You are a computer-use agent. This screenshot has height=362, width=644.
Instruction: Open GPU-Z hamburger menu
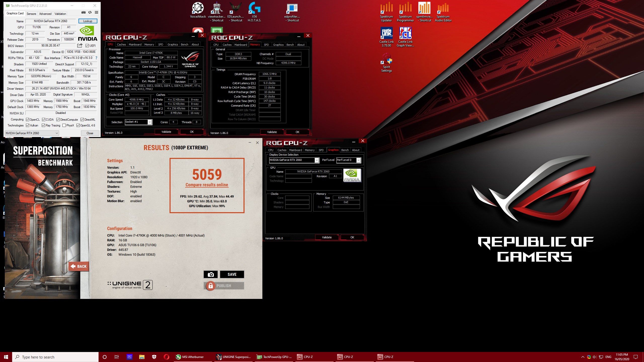click(x=96, y=12)
